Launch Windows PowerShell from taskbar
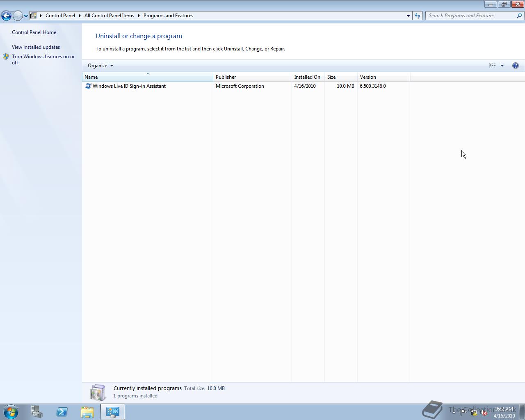Viewport: 525px width, 420px height. 62,412
